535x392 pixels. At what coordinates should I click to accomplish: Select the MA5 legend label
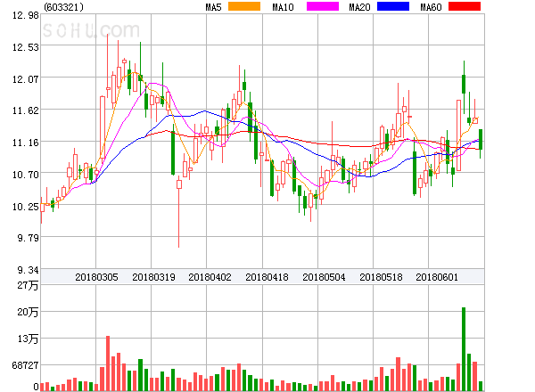213,7
